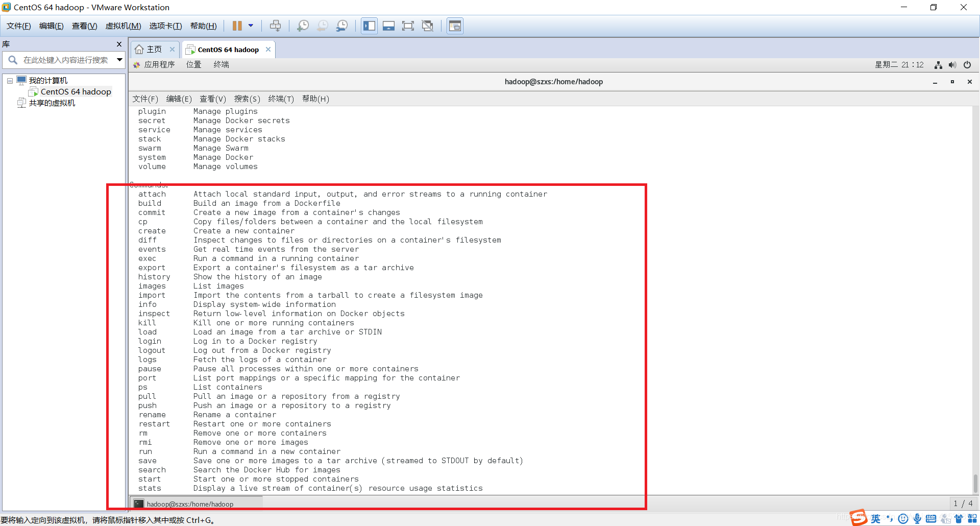Open the GNOME 终端 app menu

point(221,65)
